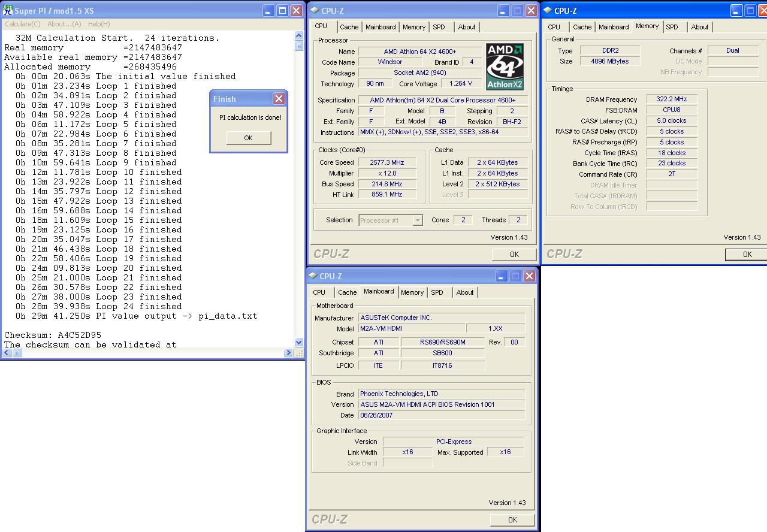This screenshot has width=767, height=532.
Task: Click right arrow of Super PI horizontal scrollbar
Action: 289,353
